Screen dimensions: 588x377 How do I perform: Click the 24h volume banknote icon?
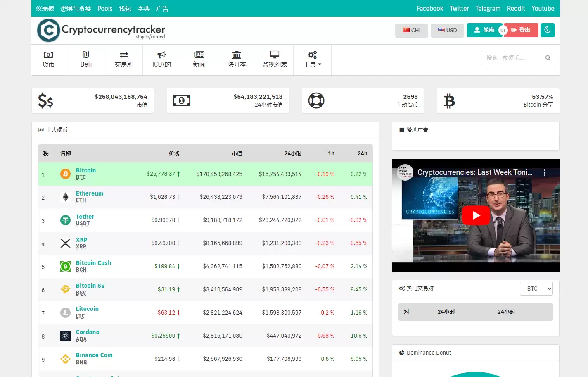pyautogui.click(x=182, y=100)
